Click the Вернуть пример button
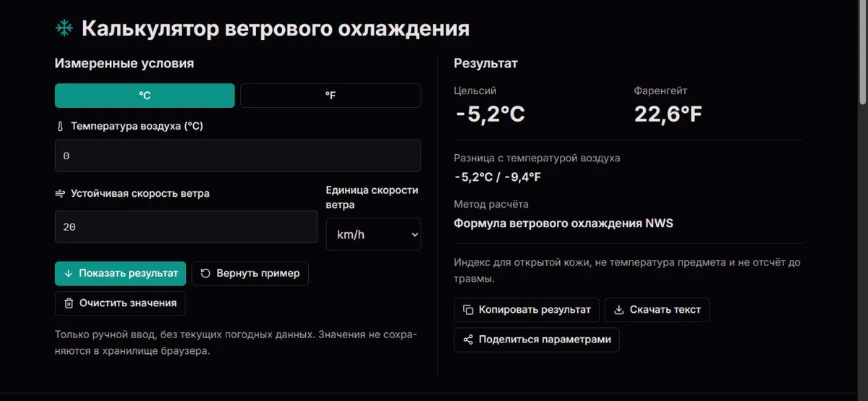 pos(250,274)
